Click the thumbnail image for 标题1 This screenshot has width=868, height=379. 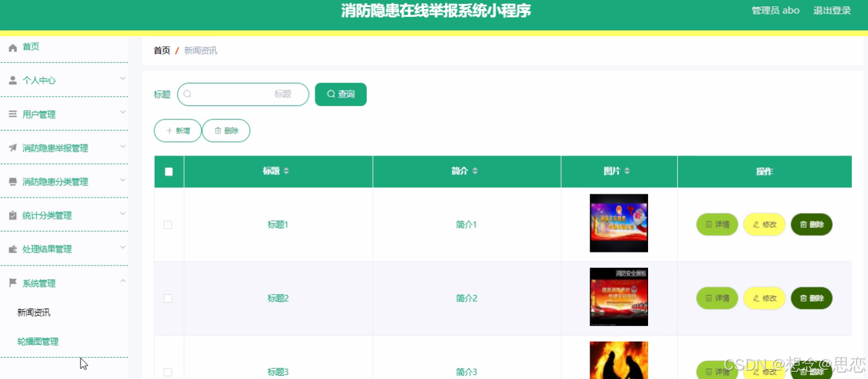[618, 223]
